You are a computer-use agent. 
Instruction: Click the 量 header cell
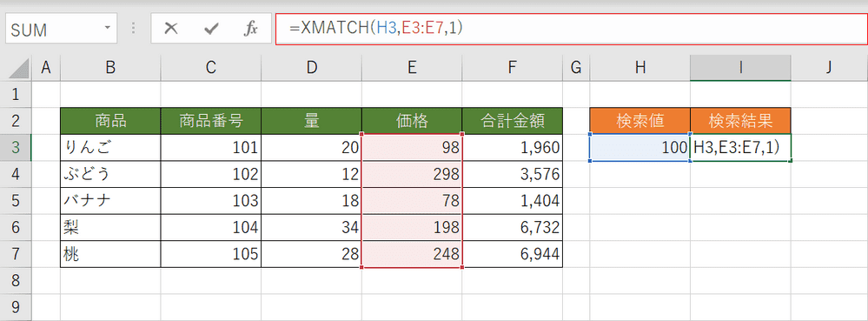312,121
